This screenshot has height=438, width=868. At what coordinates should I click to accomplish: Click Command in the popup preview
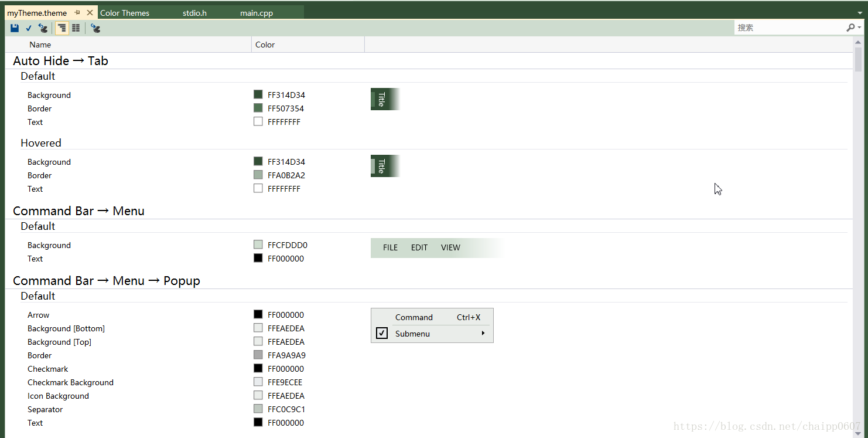414,317
